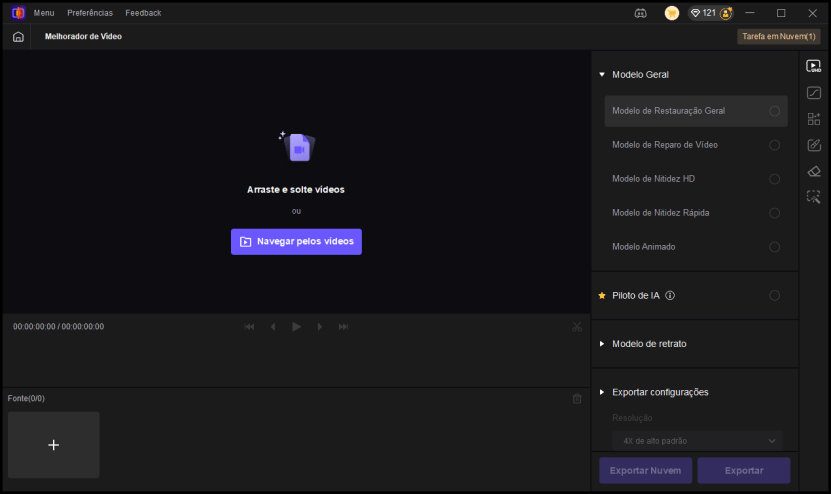Enable the Piloto de IA option

(x=774, y=295)
